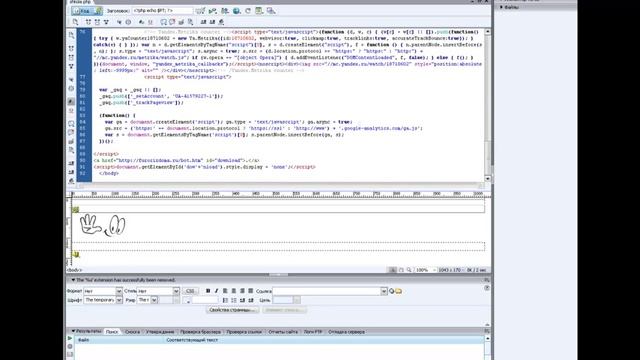Click Remove Comment icon

coord(71,131)
